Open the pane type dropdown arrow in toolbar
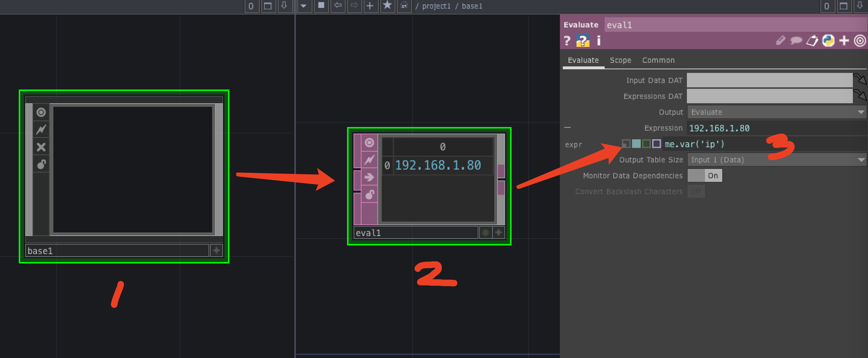Image resolution: width=868 pixels, height=358 pixels. pos(304,6)
